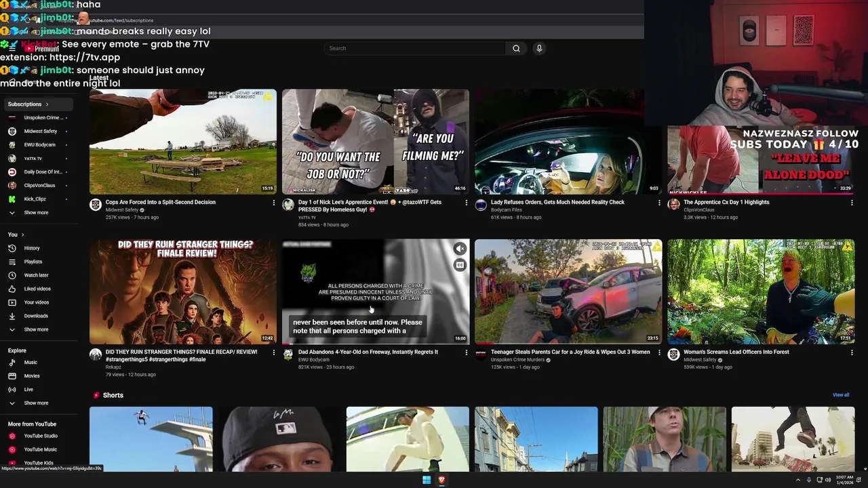Go to Movies in Explore section
Image resolution: width=868 pixels, height=488 pixels.
32,376
